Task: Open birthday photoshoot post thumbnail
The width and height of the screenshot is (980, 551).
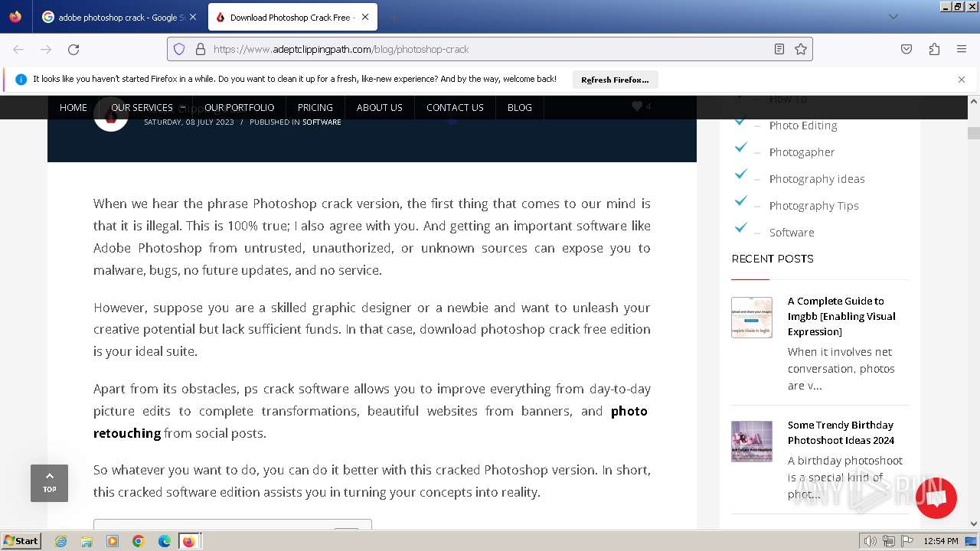Action: tap(752, 442)
